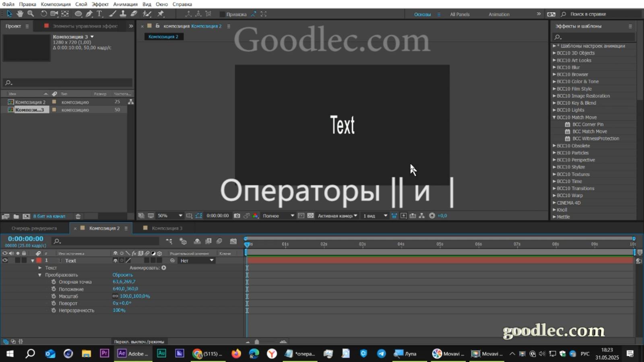Click the frame blending icon in the timeline
Viewport: 644px width, 362px height.
pyautogui.click(x=208, y=241)
